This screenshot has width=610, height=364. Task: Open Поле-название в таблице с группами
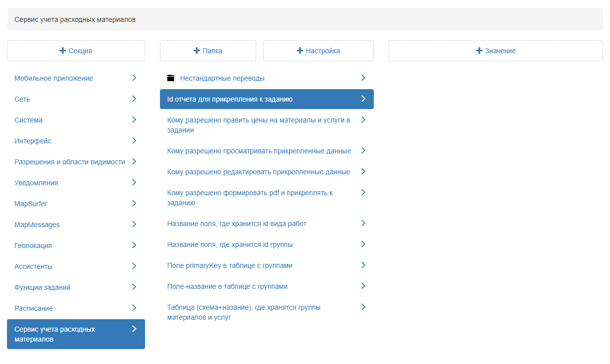click(267, 286)
